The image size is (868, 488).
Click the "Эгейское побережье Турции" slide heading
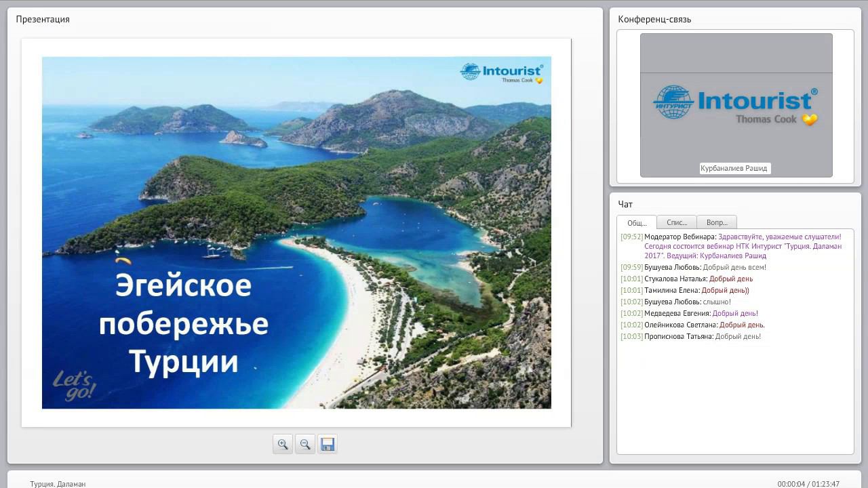pyautogui.click(x=184, y=324)
